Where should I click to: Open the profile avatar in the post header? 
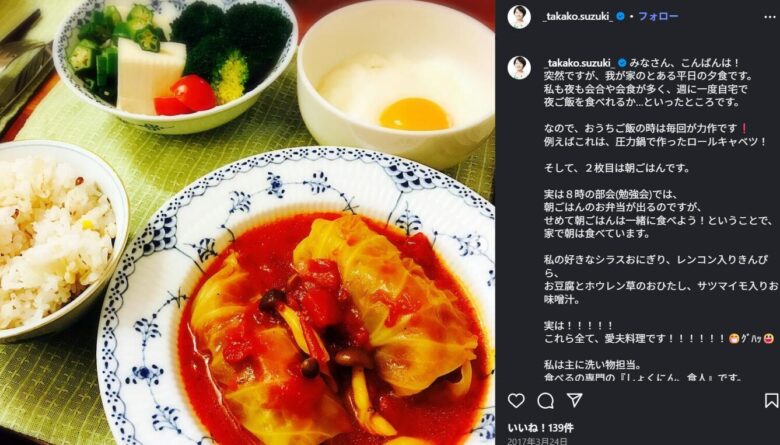(x=519, y=17)
